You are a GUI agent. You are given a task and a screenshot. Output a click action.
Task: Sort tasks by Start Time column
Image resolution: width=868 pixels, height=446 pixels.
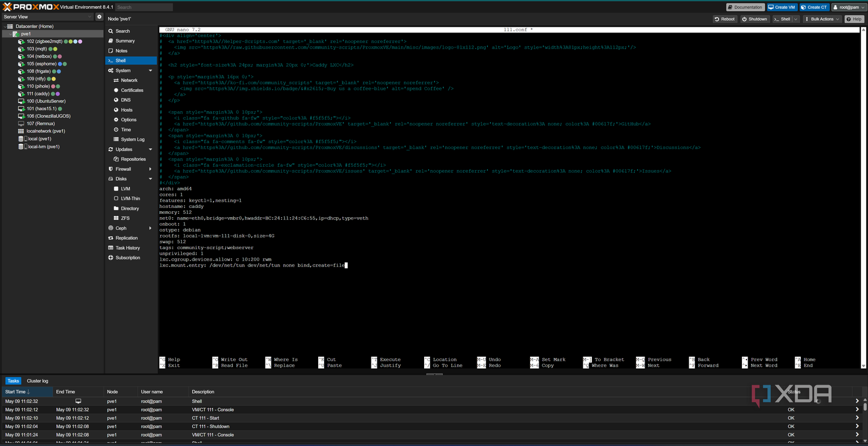point(27,392)
